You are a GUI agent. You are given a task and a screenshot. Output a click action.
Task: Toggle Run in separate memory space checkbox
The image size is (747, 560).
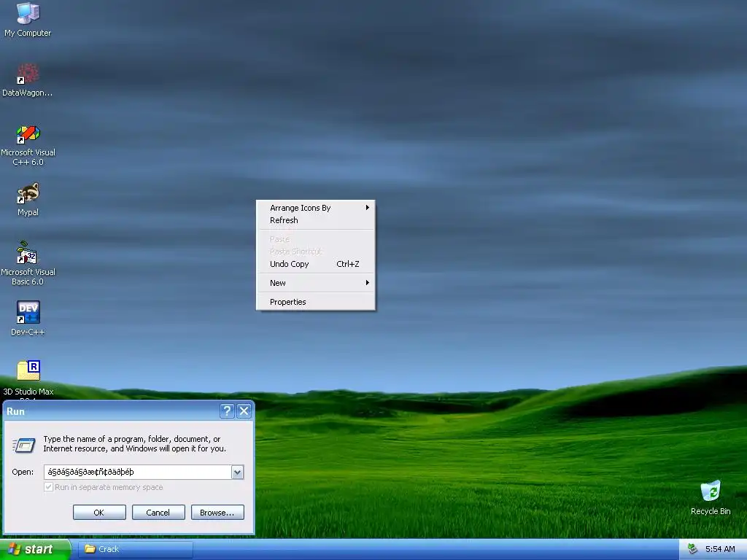(x=48, y=487)
